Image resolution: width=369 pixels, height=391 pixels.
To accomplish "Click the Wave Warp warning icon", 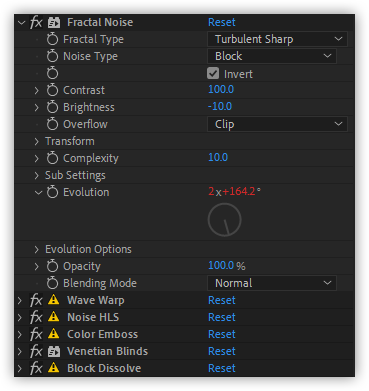I will (53, 300).
